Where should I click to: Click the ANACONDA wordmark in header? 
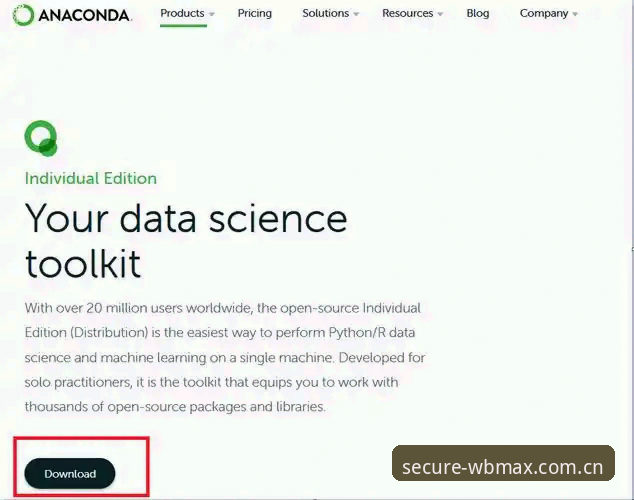tap(84, 16)
